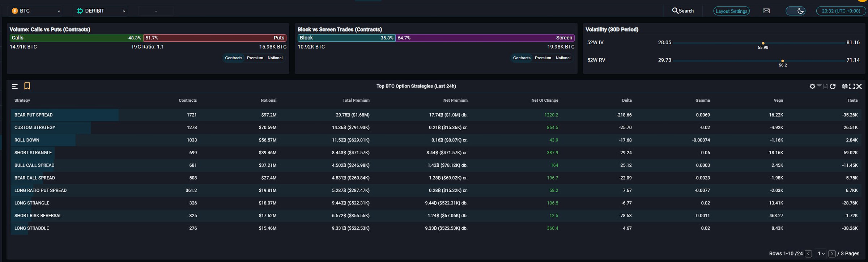
Task: Sort by the Net OI Change column header
Action: [x=545, y=100]
